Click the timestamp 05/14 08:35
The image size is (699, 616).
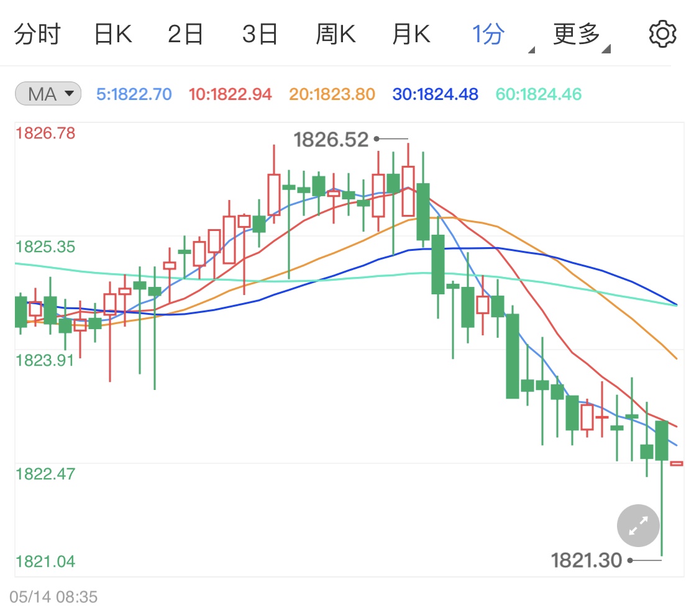(53, 597)
